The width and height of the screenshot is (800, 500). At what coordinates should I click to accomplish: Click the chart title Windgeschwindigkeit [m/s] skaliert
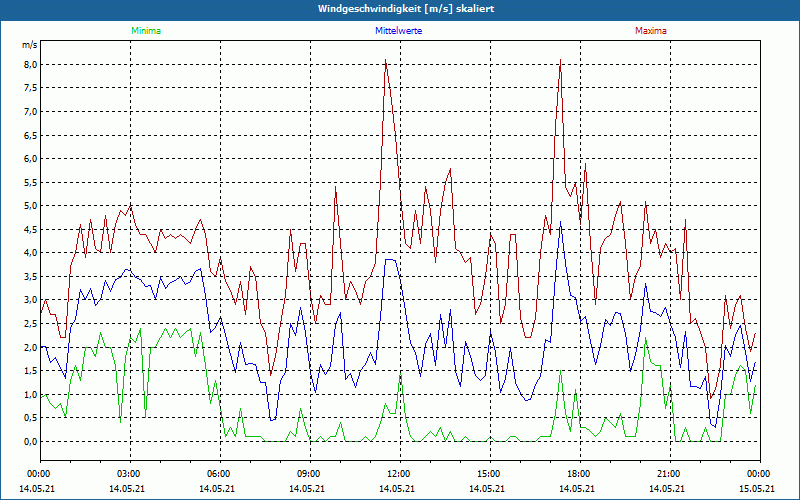click(406, 9)
